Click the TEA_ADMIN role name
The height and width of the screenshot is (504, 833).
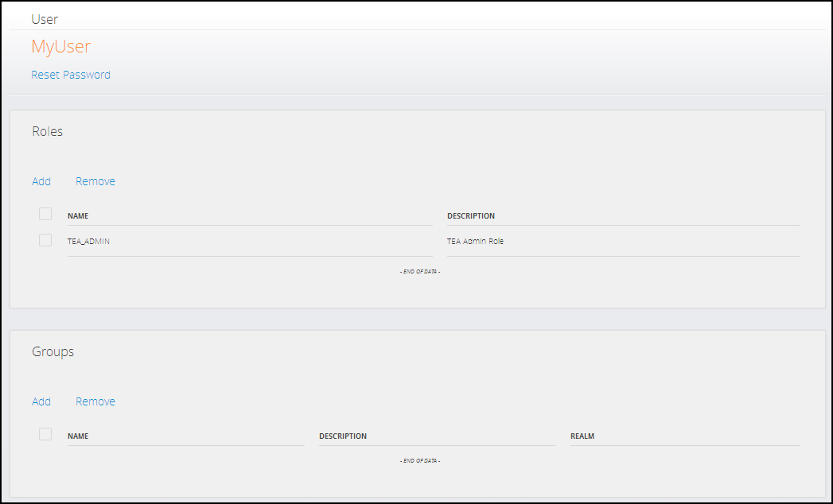(x=89, y=241)
